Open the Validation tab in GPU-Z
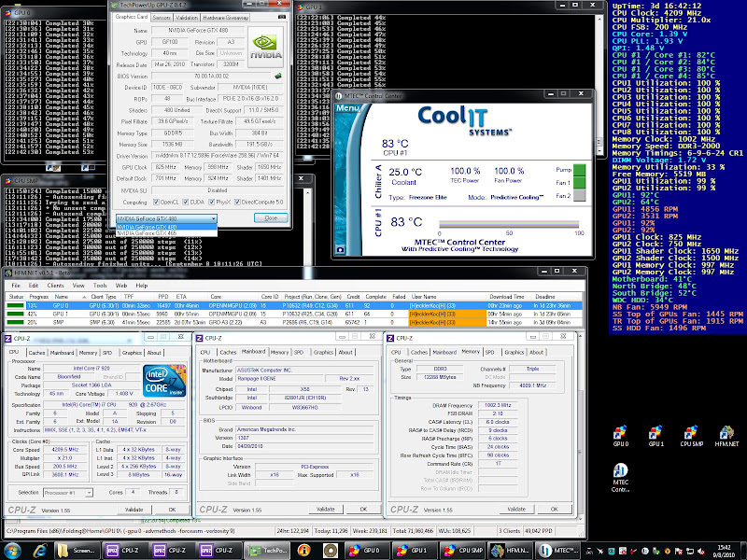The height and width of the screenshot is (560, 747). pos(186,18)
